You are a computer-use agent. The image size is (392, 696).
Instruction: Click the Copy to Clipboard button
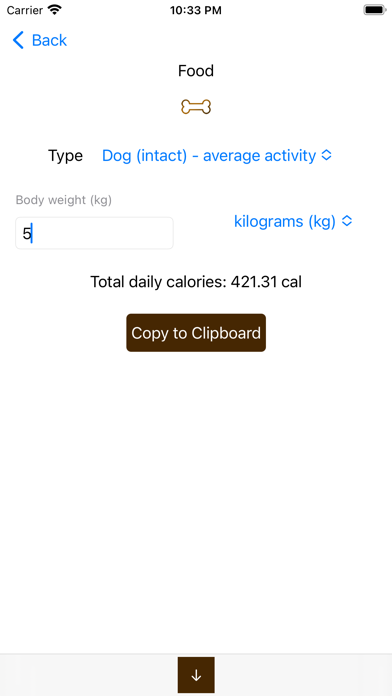point(196,333)
